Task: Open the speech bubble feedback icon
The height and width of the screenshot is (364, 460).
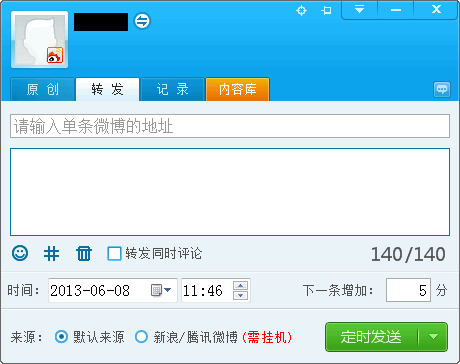Action: pos(442,89)
